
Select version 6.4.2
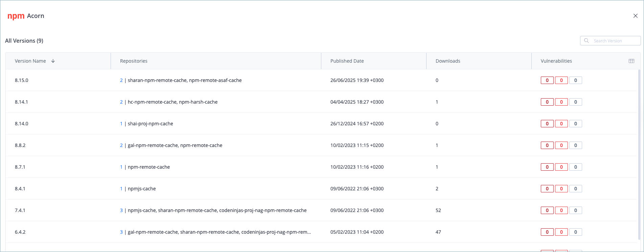point(20,232)
